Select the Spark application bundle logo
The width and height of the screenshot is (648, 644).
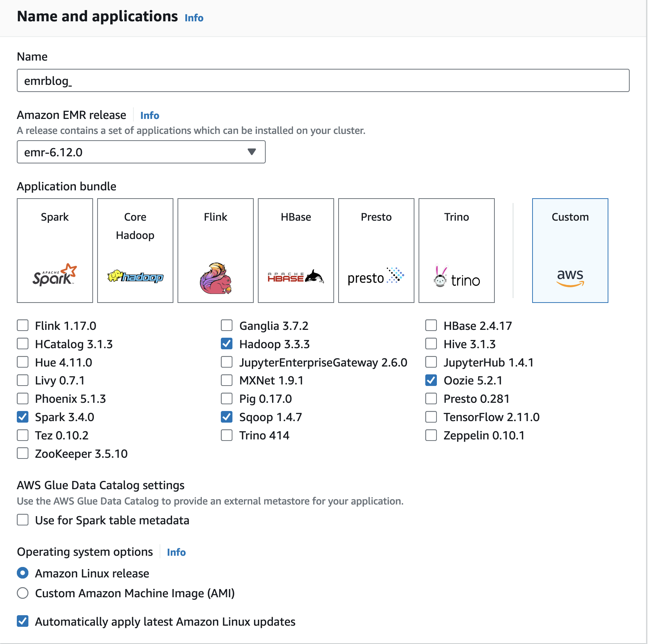tap(55, 275)
